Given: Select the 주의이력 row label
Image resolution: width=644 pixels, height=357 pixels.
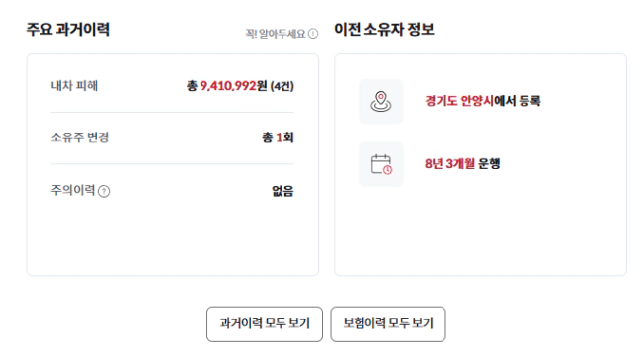Looking at the screenshot, I should point(73,190).
